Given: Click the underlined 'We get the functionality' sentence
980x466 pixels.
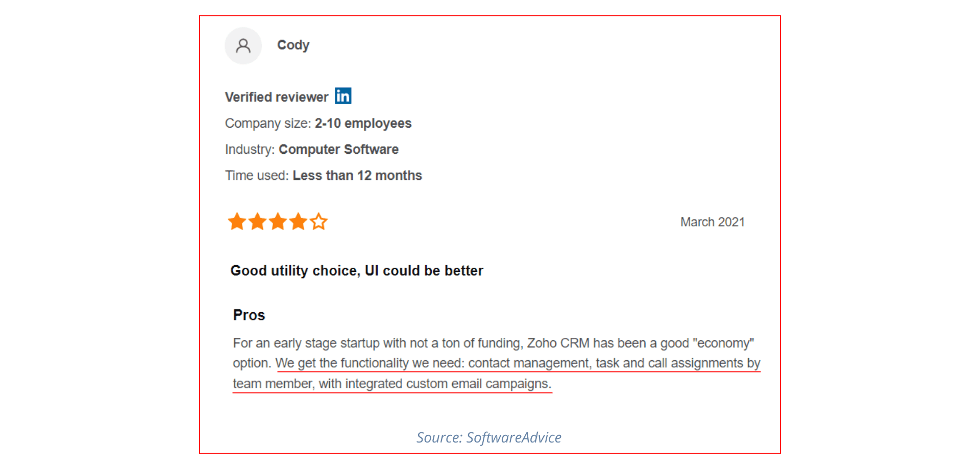Looking at the screenshot, I should [518, 363].
